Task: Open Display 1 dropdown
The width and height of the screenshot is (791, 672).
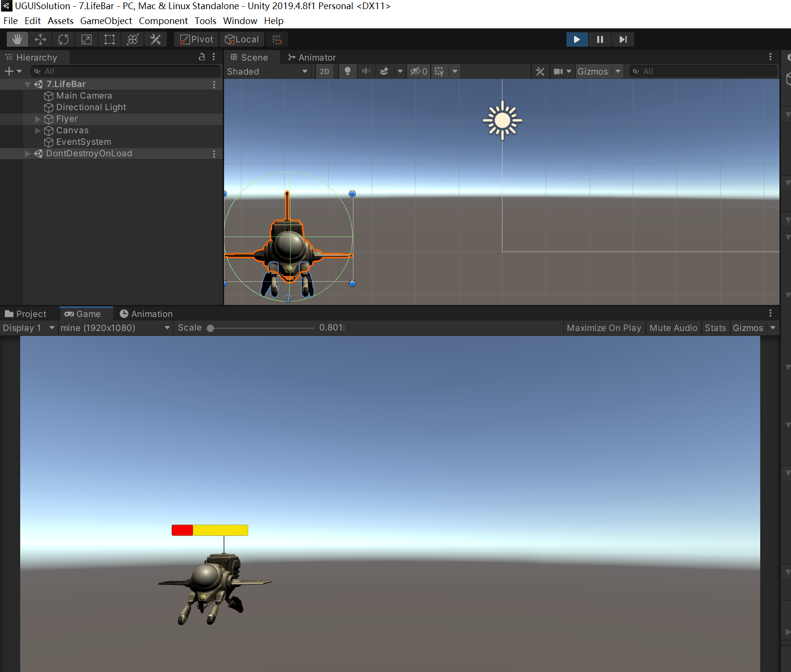Action: (x=29, y=328)
